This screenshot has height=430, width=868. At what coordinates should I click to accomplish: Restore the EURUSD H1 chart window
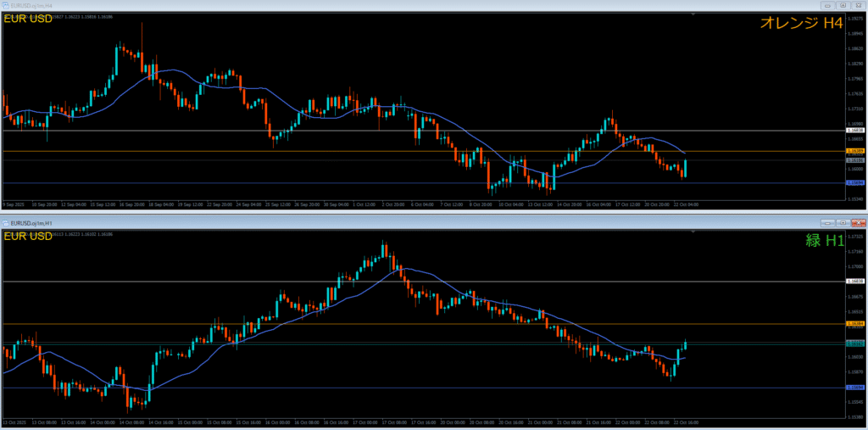click(843, 222)
